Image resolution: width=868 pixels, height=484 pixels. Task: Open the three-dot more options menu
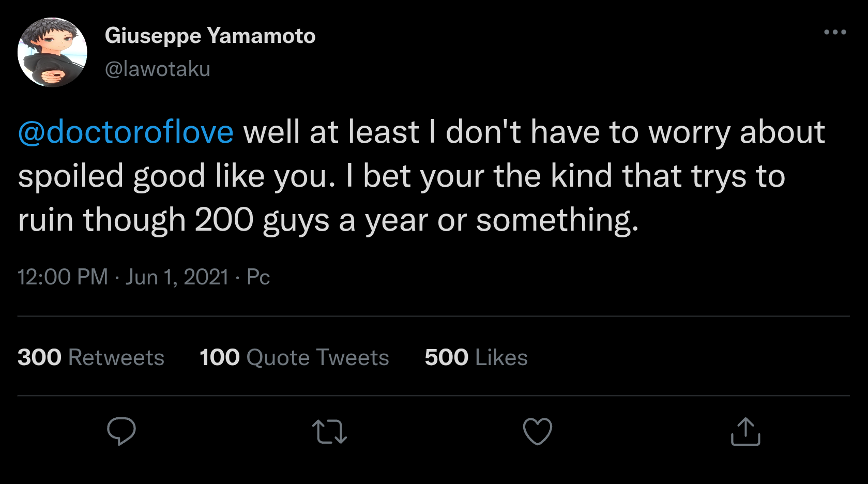[835, 32]
